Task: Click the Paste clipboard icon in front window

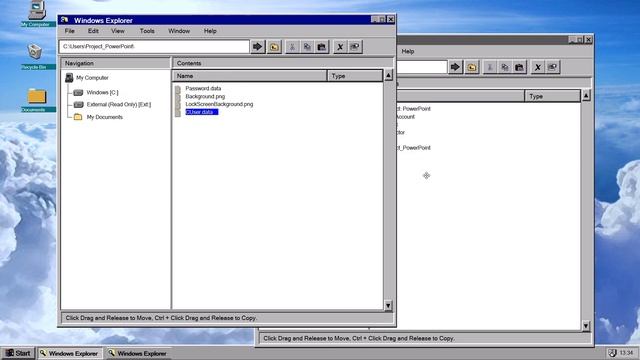Action: [x=322, y=47]
